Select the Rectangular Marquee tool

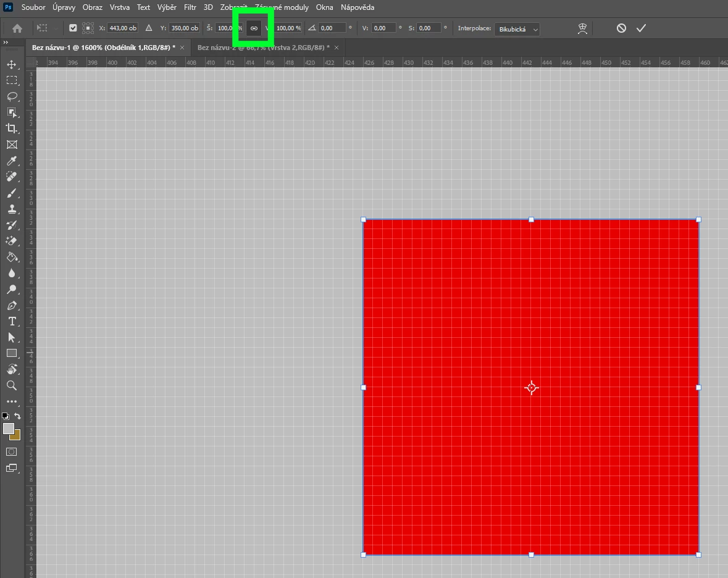pyautogui.click(x=12, y=80)
